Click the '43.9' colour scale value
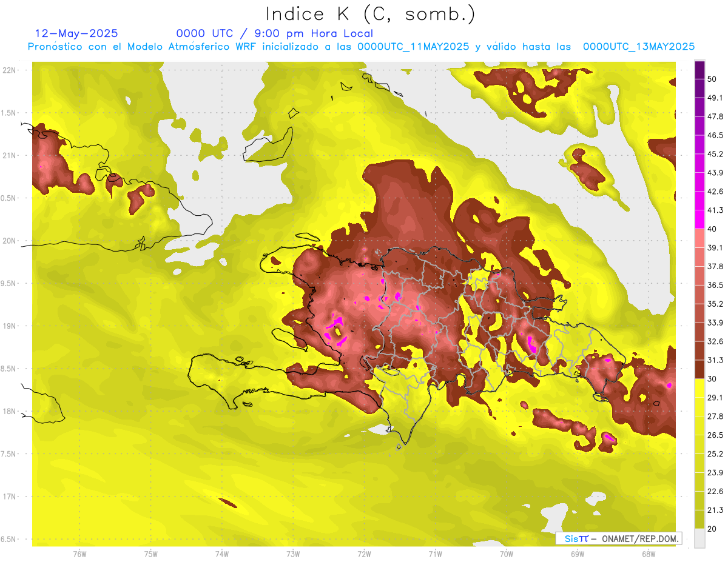728x562 pixels. (x=715, y=173)
